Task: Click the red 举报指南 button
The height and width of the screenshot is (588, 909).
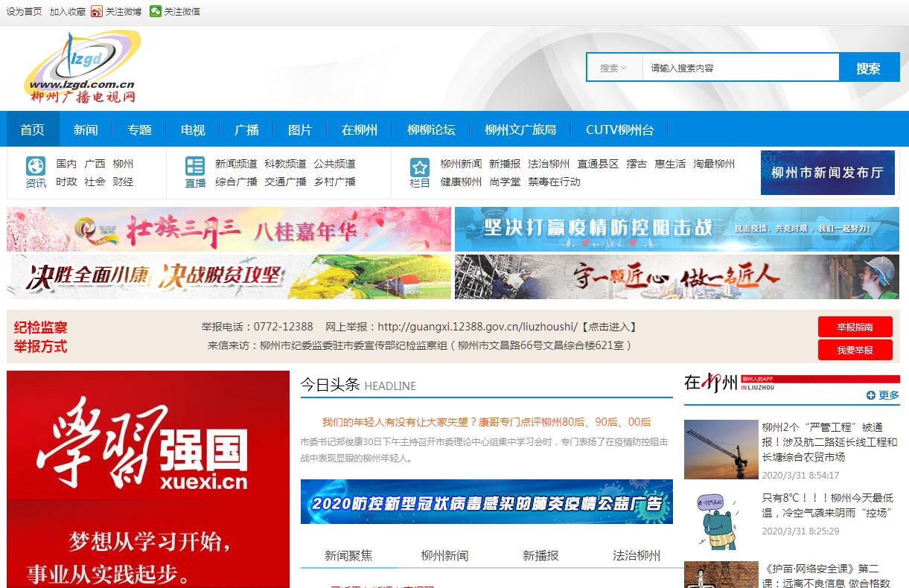Action: coord(855,327)
